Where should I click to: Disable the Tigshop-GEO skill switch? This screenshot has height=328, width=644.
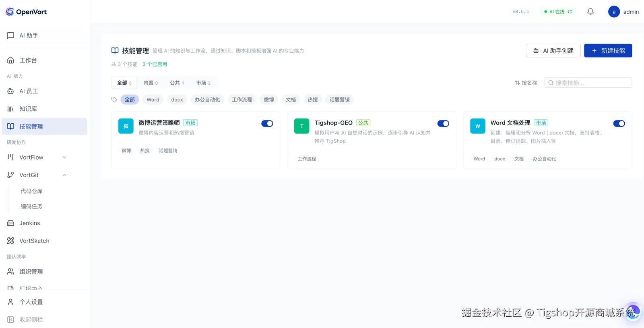click(x=443, y=124)
